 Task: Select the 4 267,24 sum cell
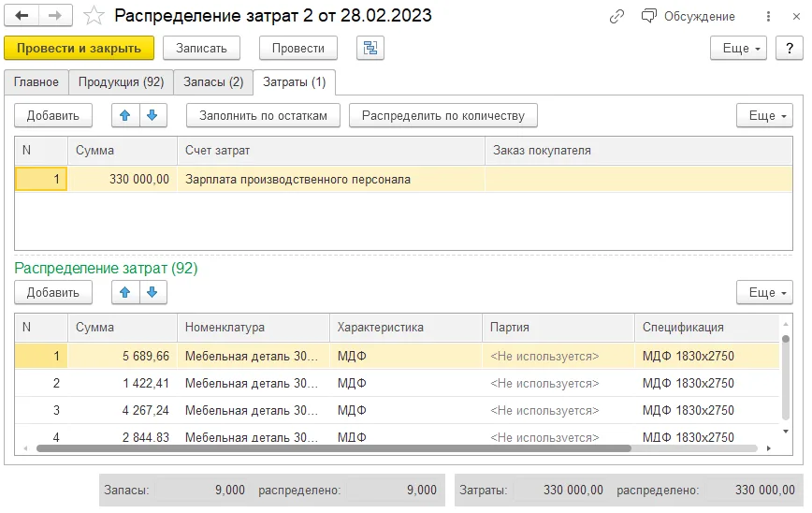[x=123, y=410]
